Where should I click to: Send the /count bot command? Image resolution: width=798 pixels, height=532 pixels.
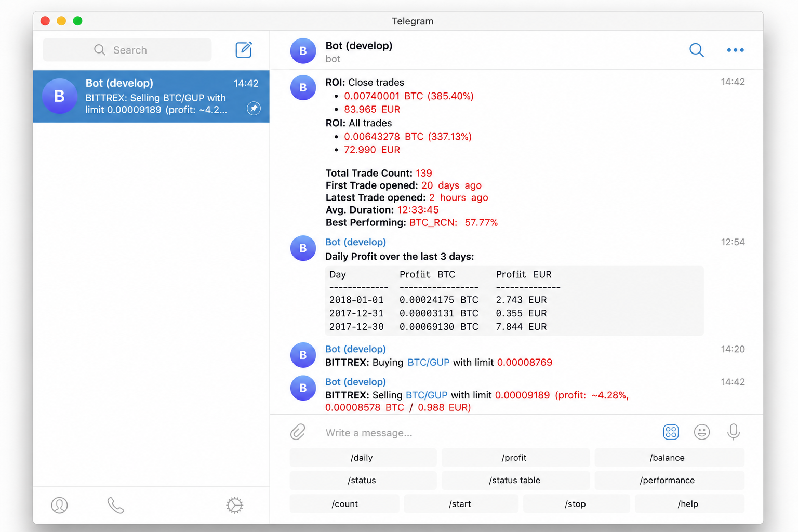(x=344, y=504)
